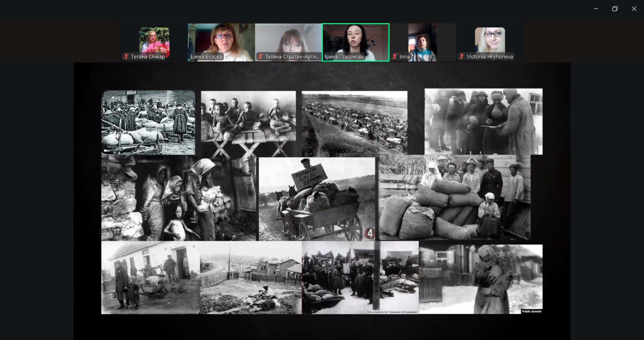
Task: Click the red number 4 logo badge
Action: coord(370,234)
